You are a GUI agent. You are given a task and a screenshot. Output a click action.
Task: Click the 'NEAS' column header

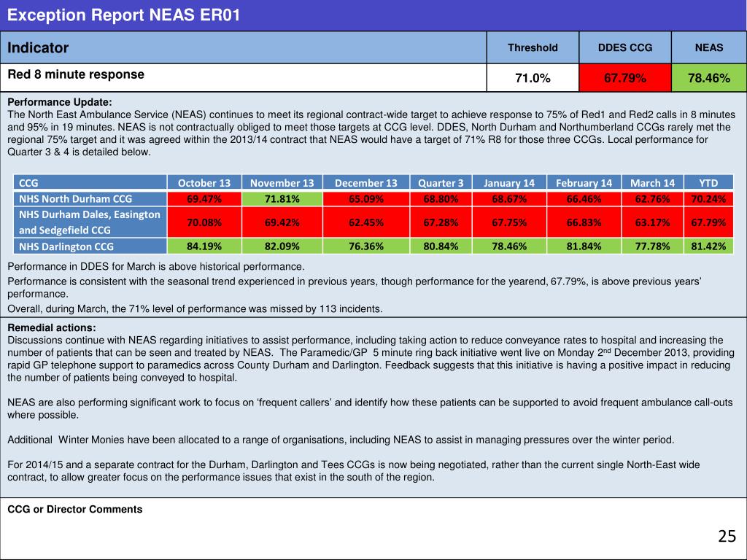(709, 47)
